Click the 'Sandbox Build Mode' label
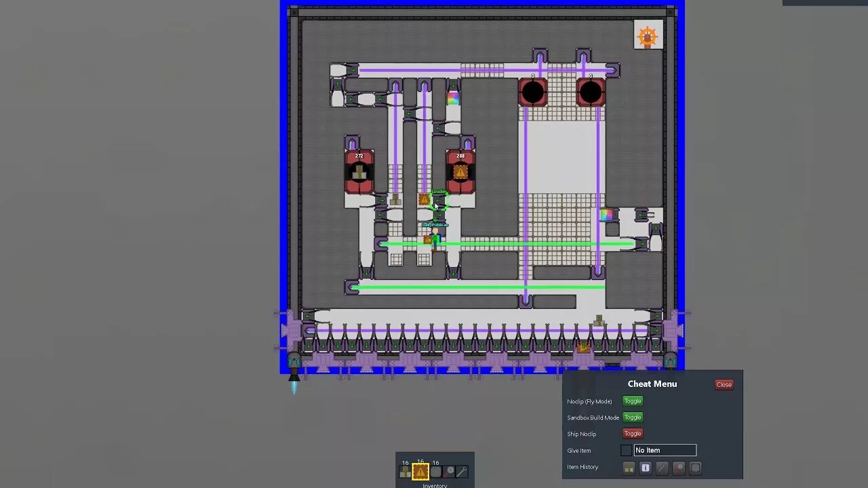Viewport: 868px width, 488px height. [x=593, y=418]
